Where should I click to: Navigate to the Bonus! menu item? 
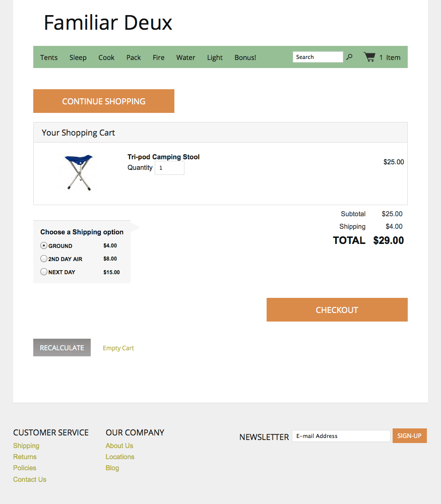(245, 57)
